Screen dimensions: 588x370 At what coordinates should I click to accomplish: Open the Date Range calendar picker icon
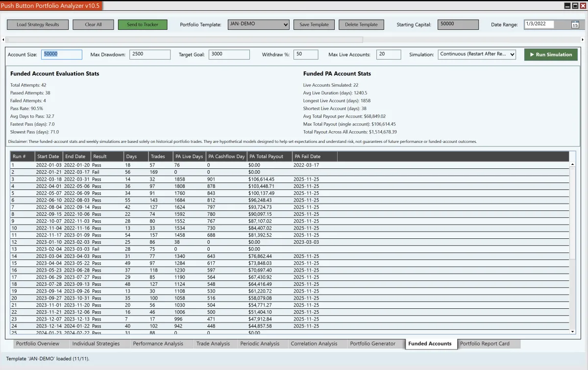575,25
